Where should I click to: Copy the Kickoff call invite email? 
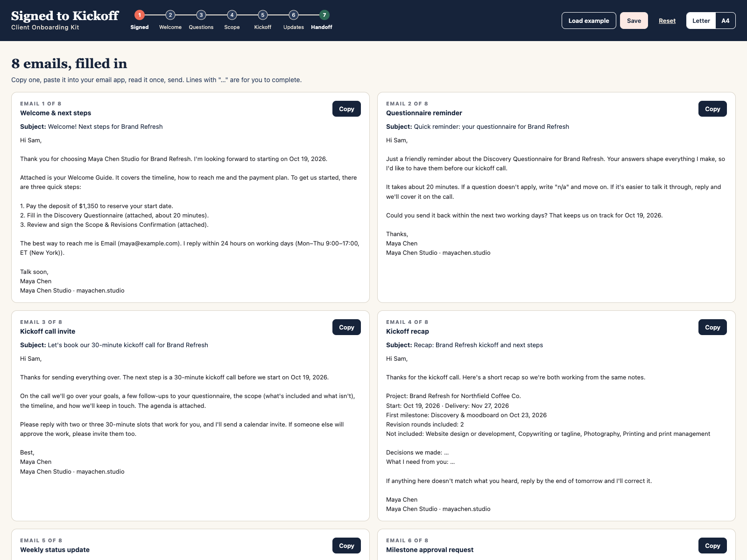click(x=346, y=327)
